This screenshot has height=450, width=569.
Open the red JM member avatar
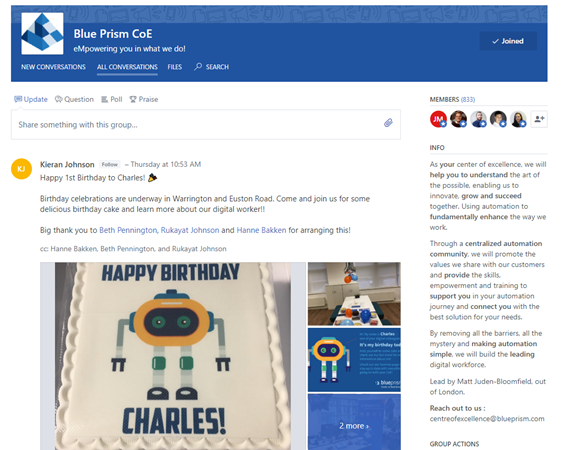(438, 119)
